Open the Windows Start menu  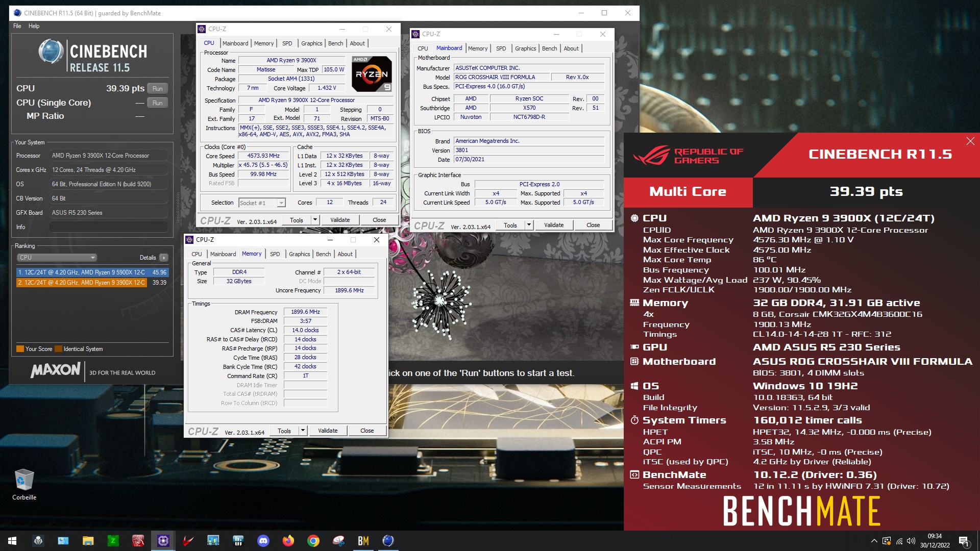pos(12,541)
